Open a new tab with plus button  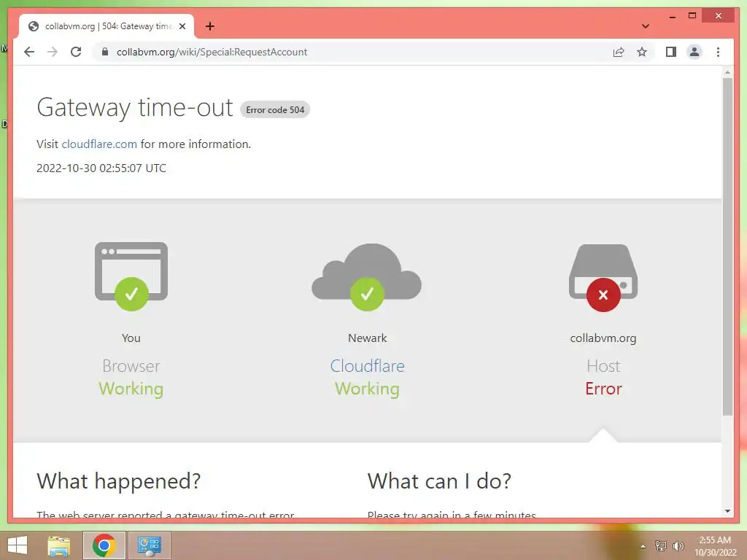(210, 26)
